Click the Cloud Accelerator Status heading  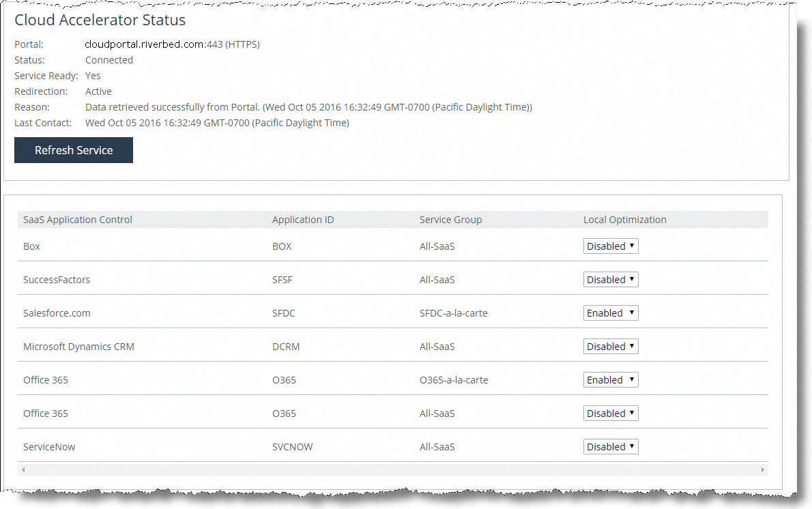[100, 20]
